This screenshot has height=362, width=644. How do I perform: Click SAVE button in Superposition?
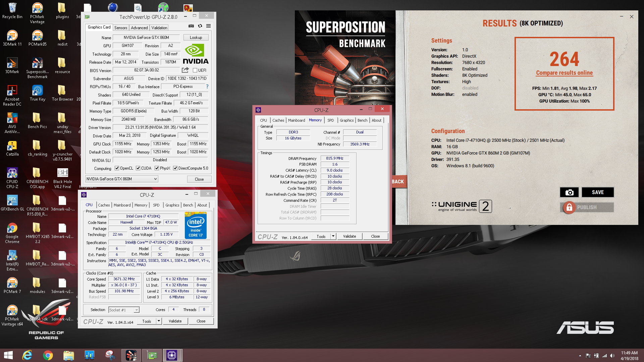598,192
